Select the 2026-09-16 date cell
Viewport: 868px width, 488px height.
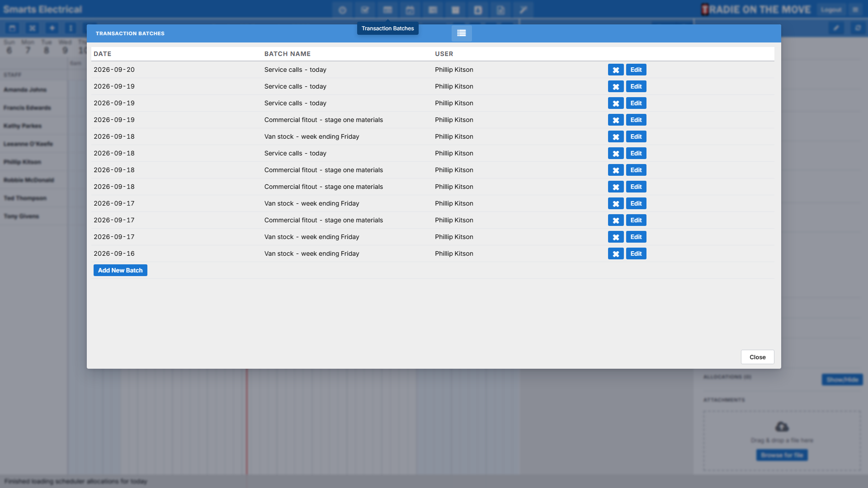(114, 253)
